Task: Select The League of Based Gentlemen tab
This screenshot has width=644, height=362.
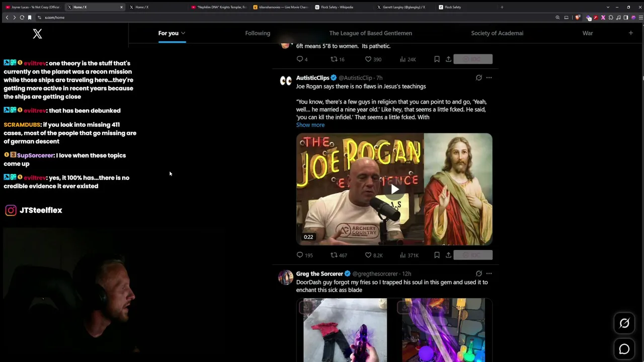Action: (371, 33)
